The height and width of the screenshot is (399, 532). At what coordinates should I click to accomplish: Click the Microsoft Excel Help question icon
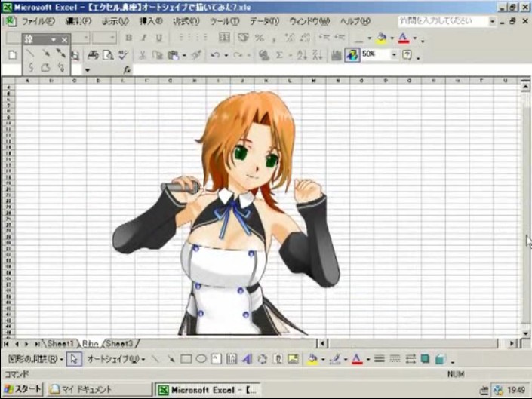pyautogui.click(x=407, y=55)
